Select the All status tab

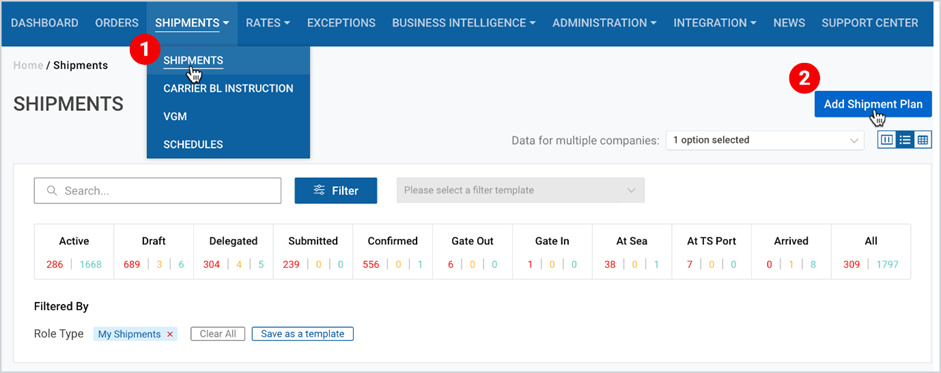871,252
